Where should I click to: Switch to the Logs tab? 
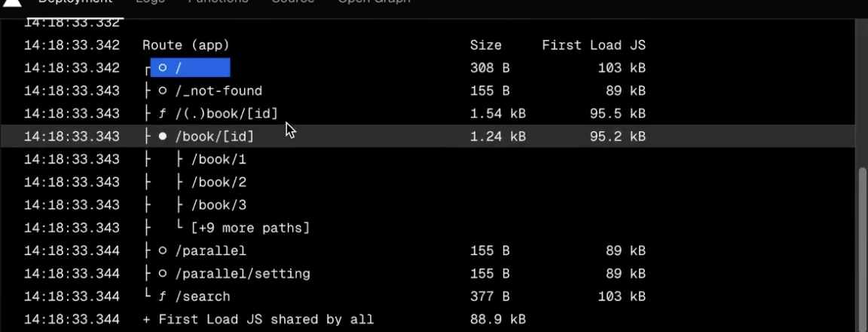click(x=150, y=2)
